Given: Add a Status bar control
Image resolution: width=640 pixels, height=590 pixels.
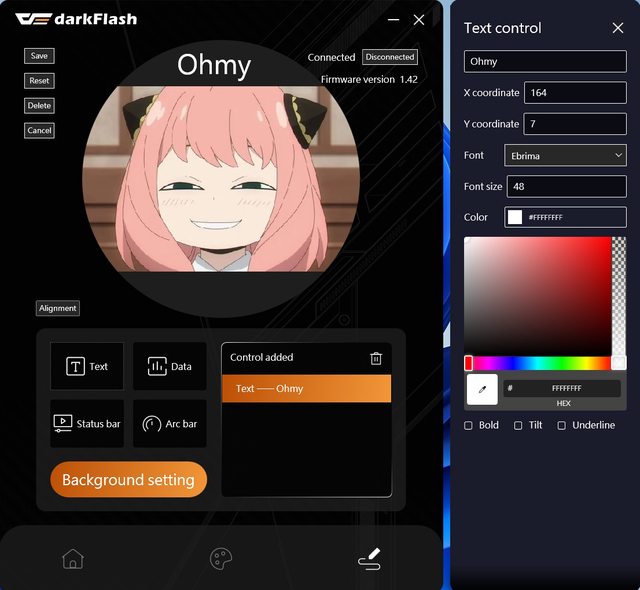Looking at the screenshot, I should [87, 423].
